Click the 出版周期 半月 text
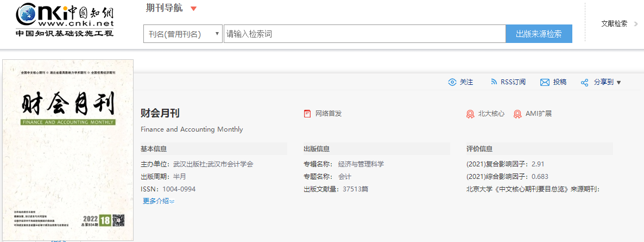Image resolution: width=644 pixels, height=242 pixels. click(x=163, y=177)
